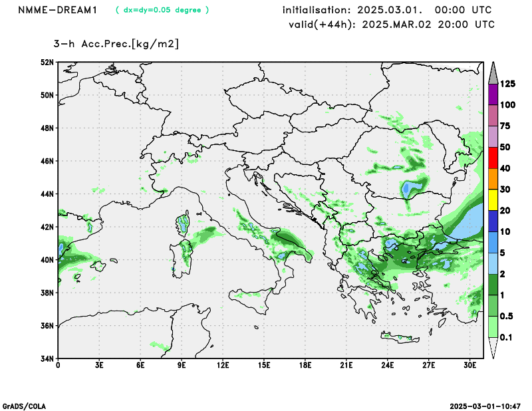Click the 36N latitude label
This screenshot has width=532, height=411.
pos(47,326)
